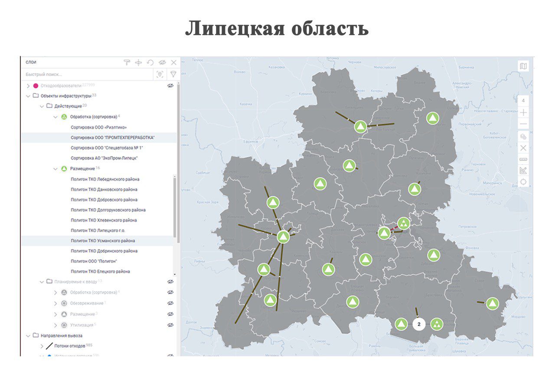Select the ruler measurement tool
The height and width of the screenshot is (392, 555).
(x=523, y=159)
